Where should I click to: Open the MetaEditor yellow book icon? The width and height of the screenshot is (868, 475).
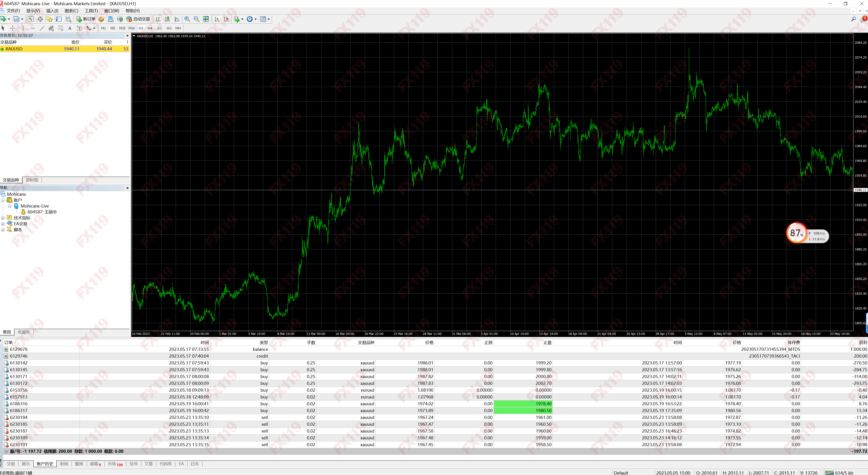point(101,19)
